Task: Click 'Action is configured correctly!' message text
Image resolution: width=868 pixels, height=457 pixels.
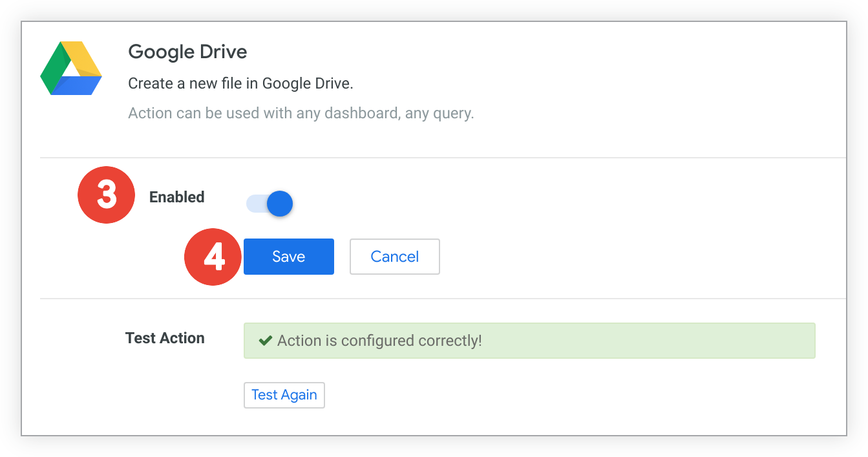Action: point(379,341)
